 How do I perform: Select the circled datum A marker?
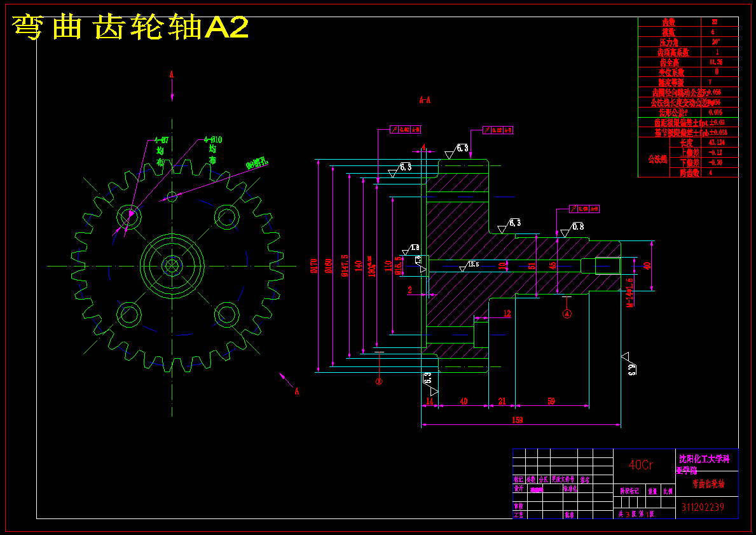click(x=567, y=314)
